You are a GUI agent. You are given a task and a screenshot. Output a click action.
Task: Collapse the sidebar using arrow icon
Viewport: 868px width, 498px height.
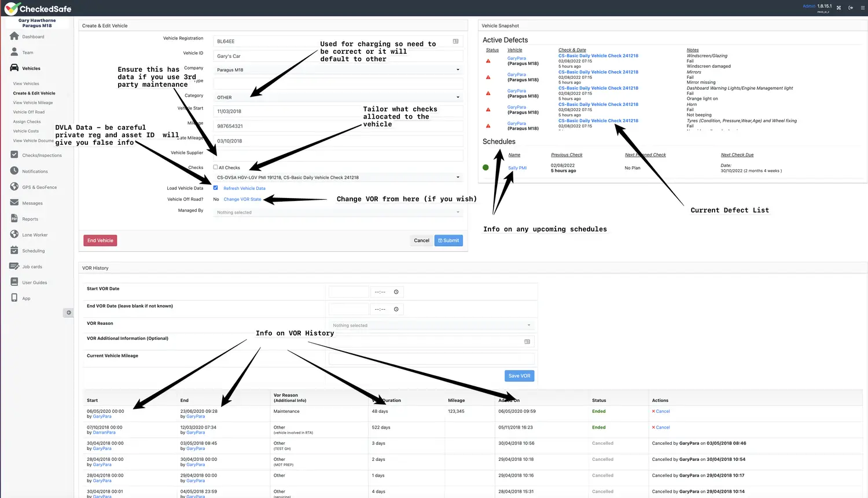click(x=68, y=313)
